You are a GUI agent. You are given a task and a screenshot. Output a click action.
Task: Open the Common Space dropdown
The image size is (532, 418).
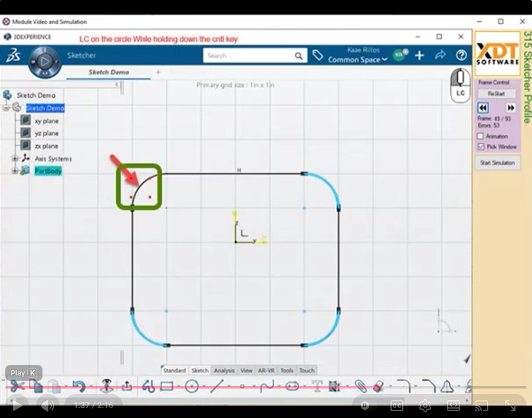(x=357, y=60)
